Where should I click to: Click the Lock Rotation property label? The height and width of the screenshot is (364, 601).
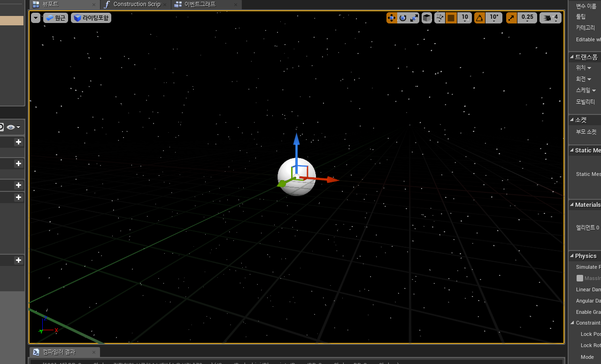pyautogui.click(x=591, y=345)
